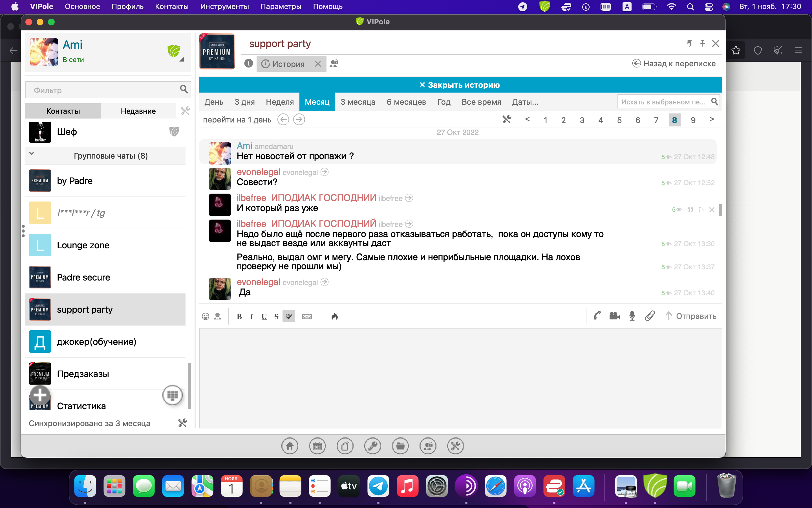Viewport: 812px width, 508px height.
Task: Go to next day arrow
Action: click(x=299, y=120)
